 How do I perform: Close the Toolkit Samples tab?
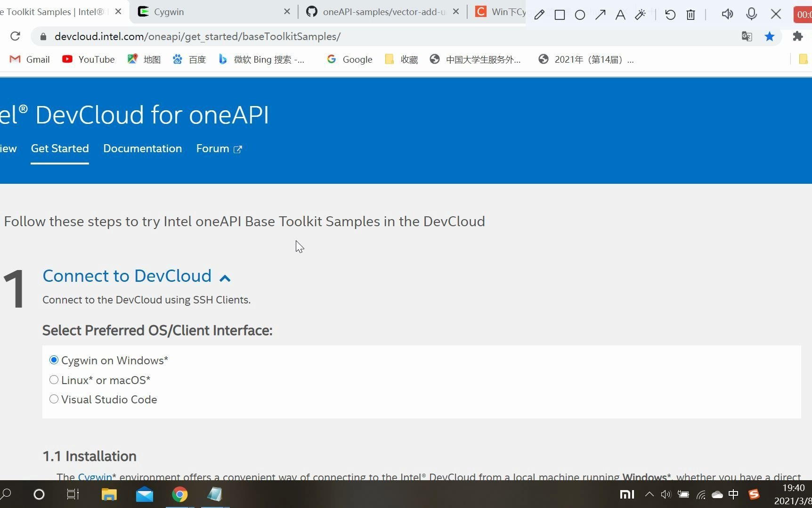(118, 11)
